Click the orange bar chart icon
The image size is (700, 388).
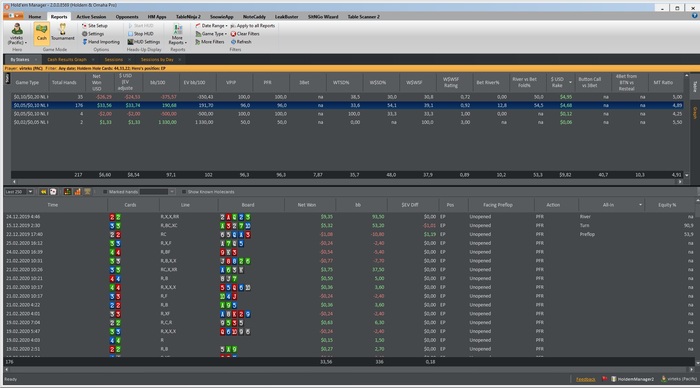77,192
